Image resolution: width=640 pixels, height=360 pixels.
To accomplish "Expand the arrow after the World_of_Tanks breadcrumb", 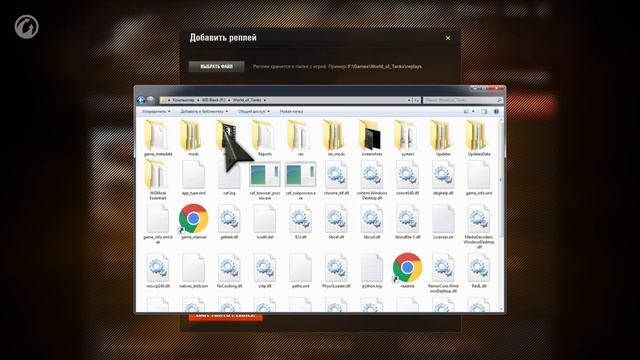I will 264,100.
